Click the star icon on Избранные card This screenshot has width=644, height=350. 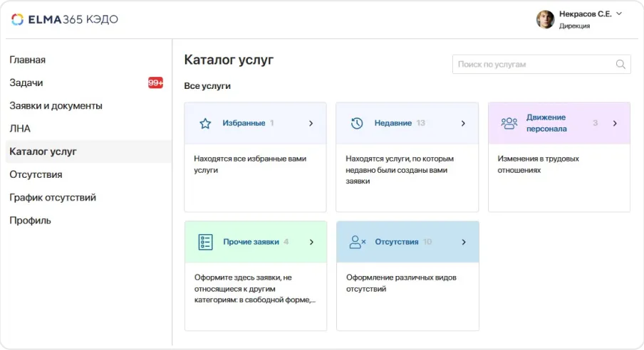click(x=205, y=123)
